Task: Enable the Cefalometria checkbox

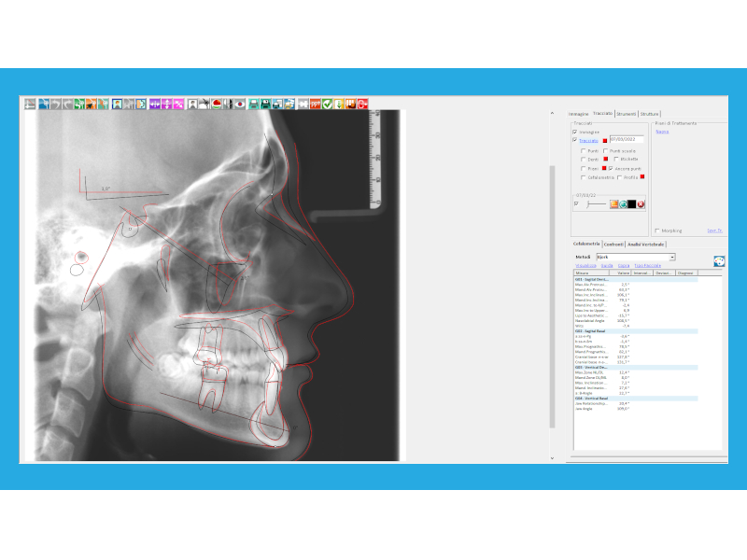Action: (x=583, y=177)
